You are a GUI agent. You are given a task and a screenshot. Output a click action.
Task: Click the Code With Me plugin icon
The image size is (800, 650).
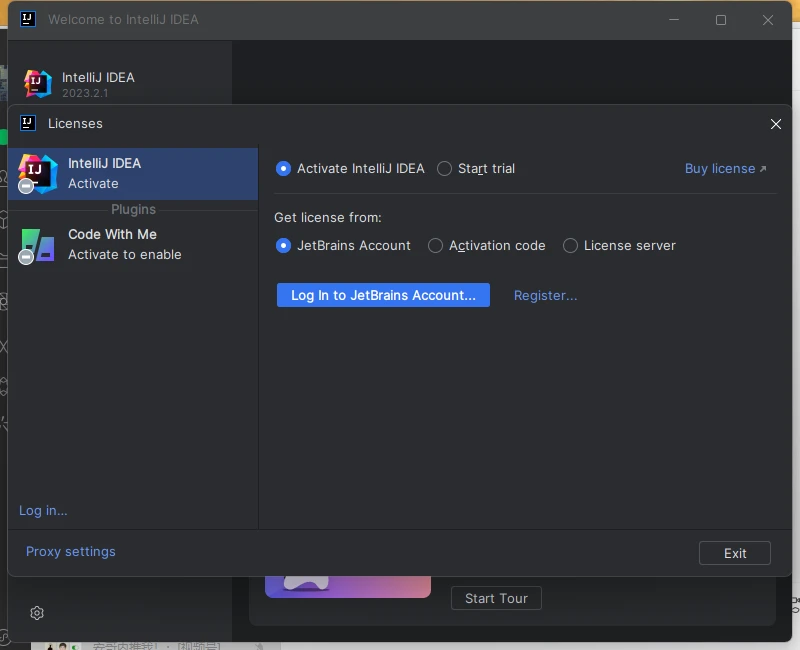(38, 245)
